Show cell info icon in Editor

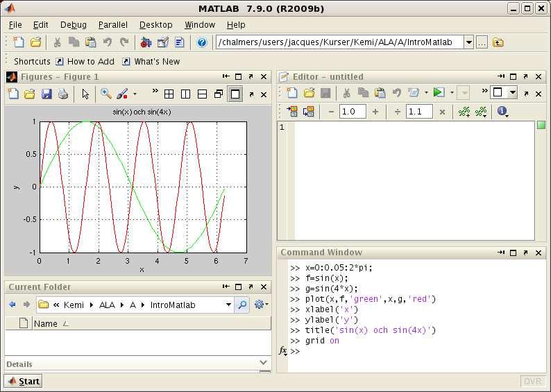tap(502, 111)
